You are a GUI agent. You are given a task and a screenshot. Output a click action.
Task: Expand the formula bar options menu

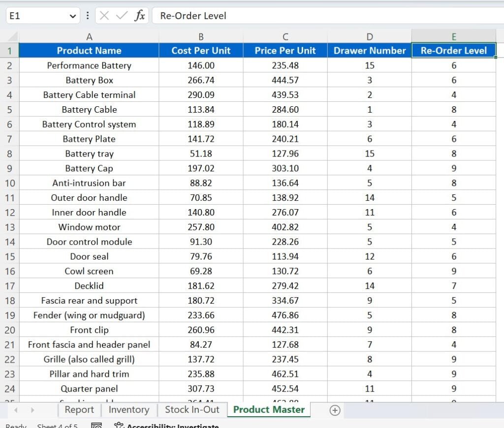pos(88,15)
